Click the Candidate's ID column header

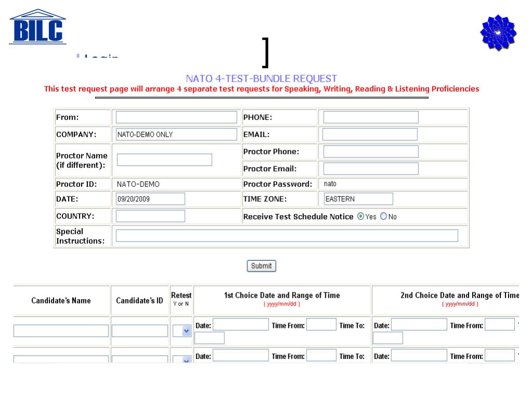pos(139,301)
